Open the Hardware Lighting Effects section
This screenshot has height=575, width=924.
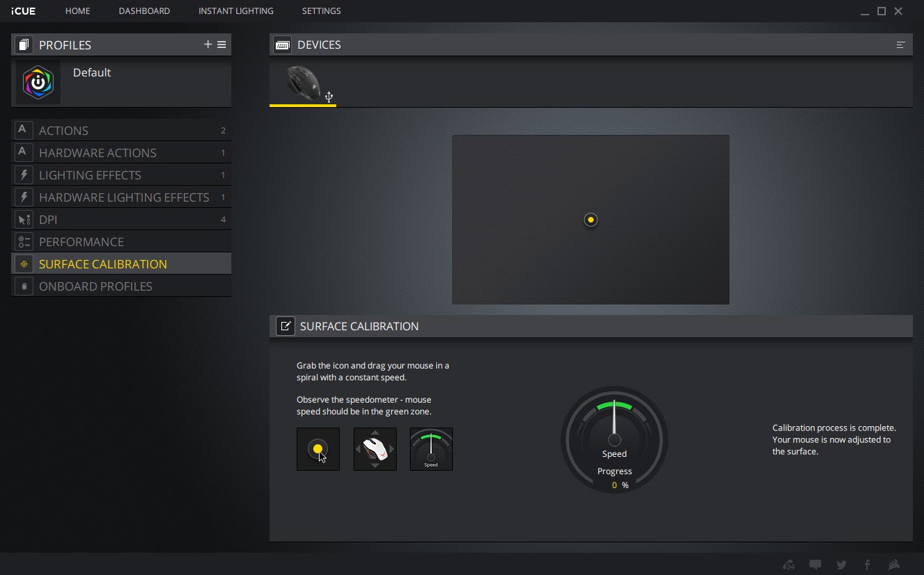click(x=122, y=197)
